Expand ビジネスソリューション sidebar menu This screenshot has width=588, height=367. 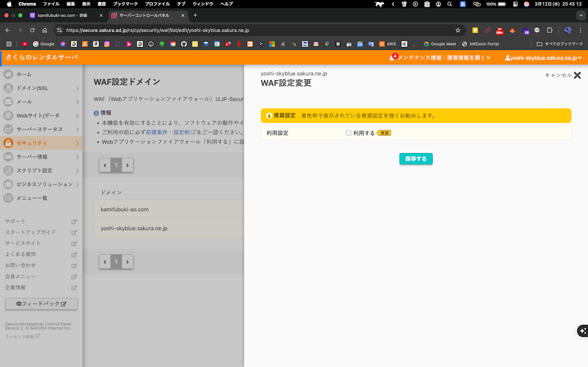[41, 184]
